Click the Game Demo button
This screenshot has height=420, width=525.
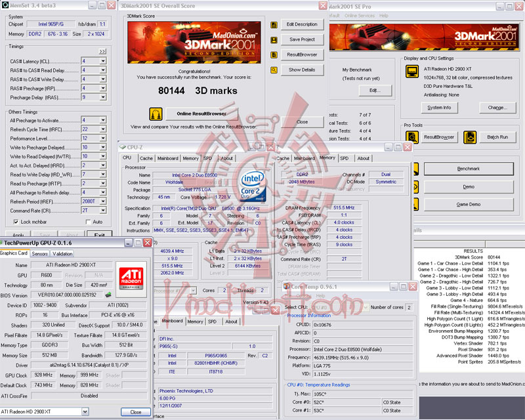[469, 204]
